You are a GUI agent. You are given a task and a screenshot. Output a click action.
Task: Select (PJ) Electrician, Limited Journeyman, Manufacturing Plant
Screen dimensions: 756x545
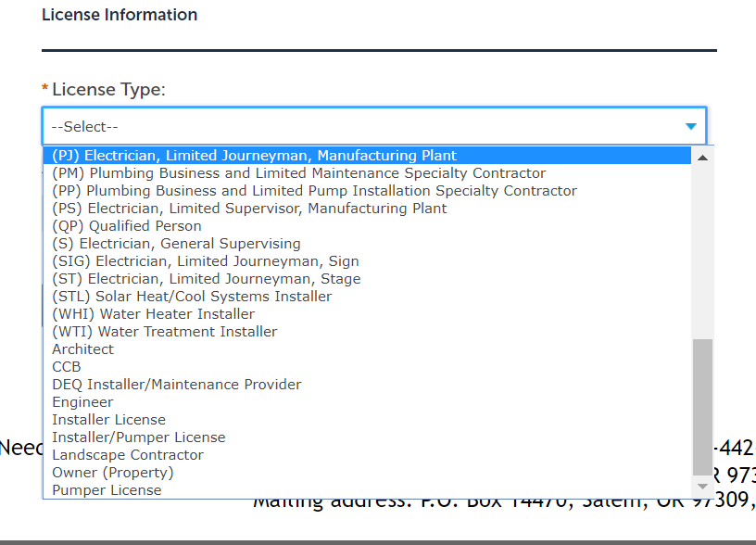pyautogui.click(x=255, y=156)
